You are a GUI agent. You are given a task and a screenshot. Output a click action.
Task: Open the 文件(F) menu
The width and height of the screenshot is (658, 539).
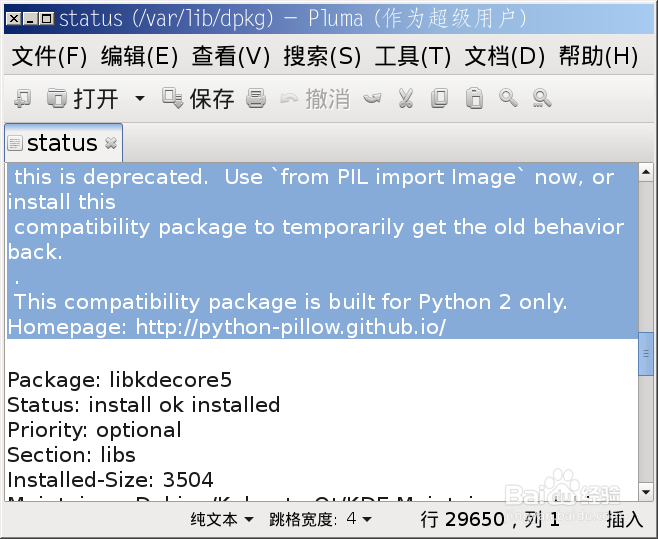coord(50,56)
